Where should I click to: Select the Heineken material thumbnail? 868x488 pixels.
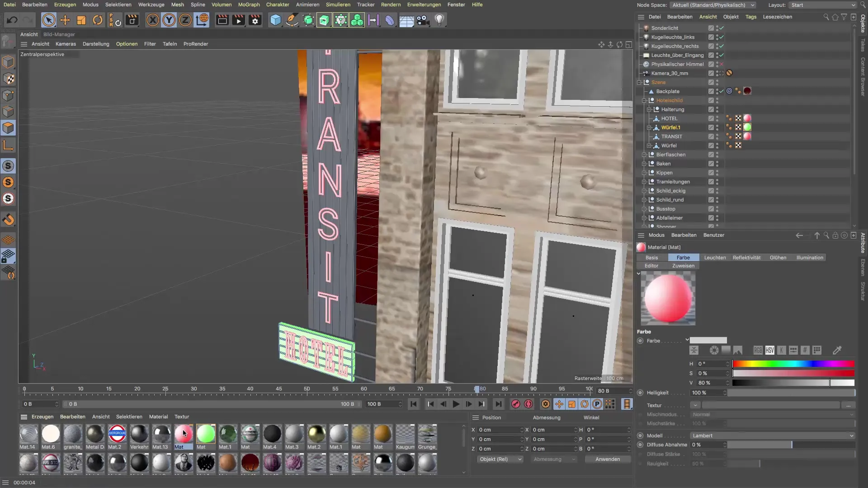pos(250,434)
